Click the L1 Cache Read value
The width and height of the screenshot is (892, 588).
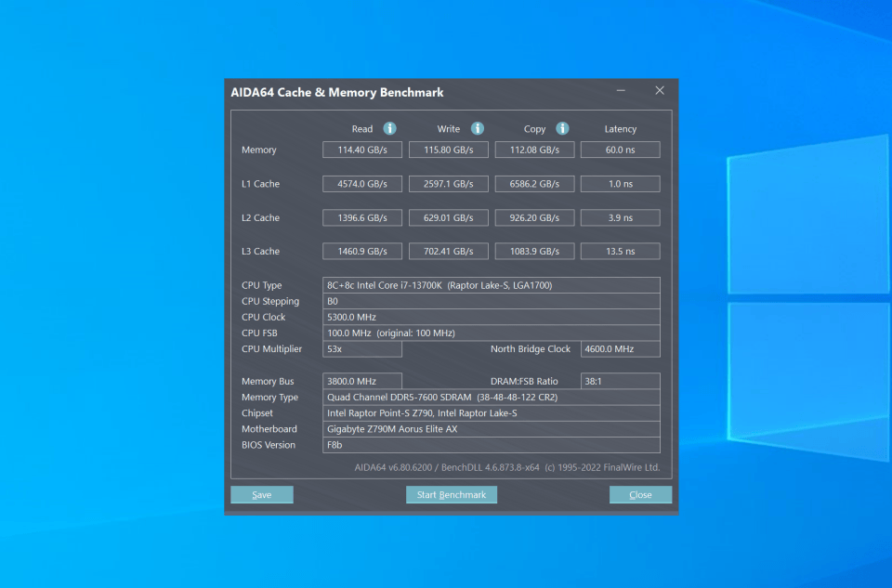pyautogui.click(x=362, y=184)
